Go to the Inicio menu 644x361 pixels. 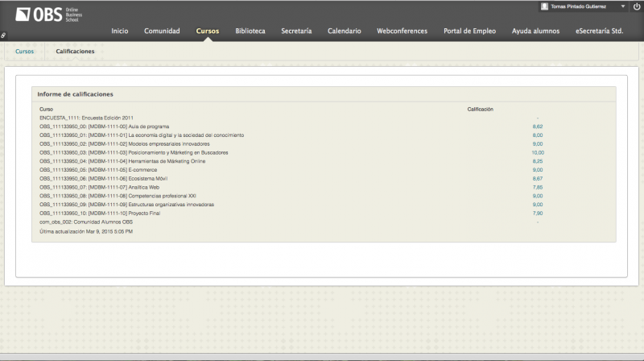[119, 31]
